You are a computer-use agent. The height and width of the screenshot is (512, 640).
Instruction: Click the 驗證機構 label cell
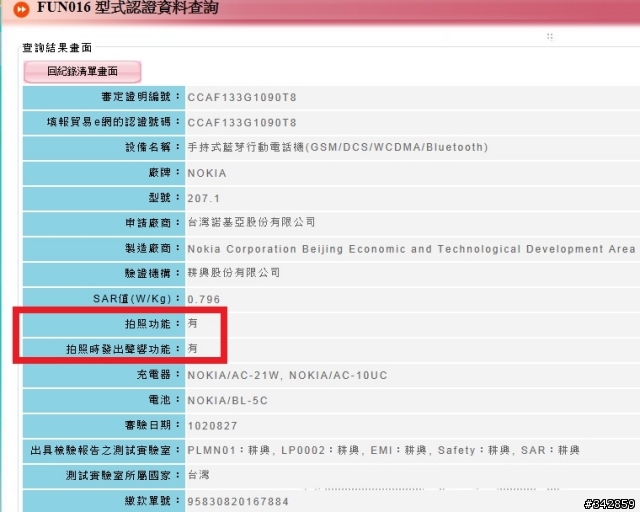104,274
